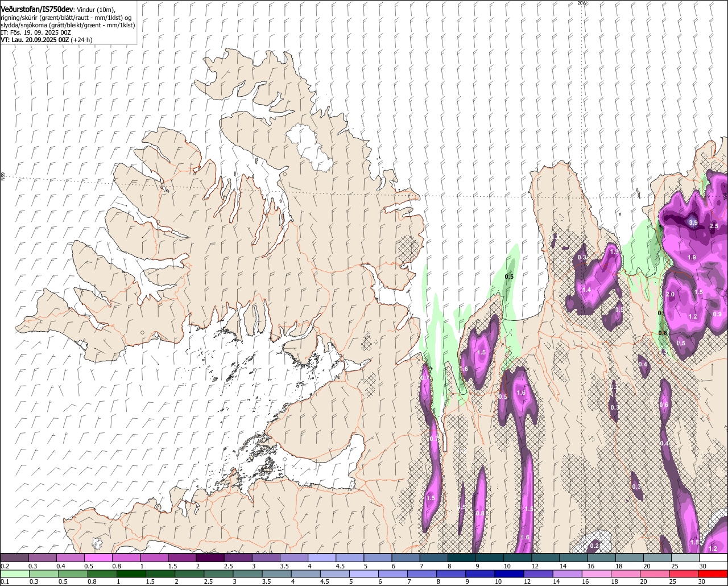
Task: Click the 2.5 precipitation value on the map
Action: coord(714,226)
